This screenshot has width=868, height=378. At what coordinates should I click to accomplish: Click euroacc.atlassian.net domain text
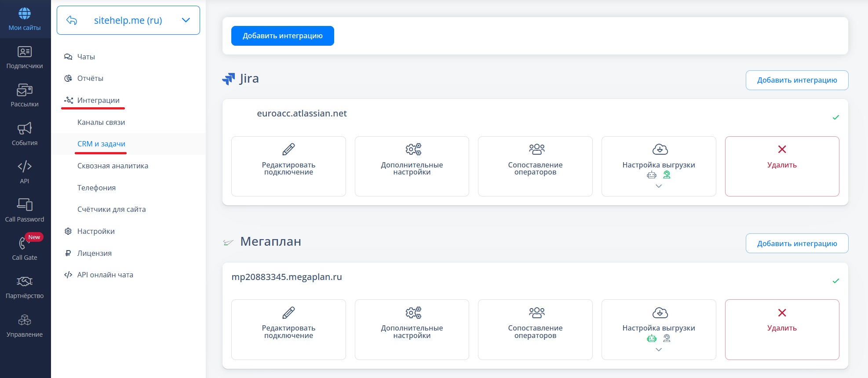coord(302,113)
